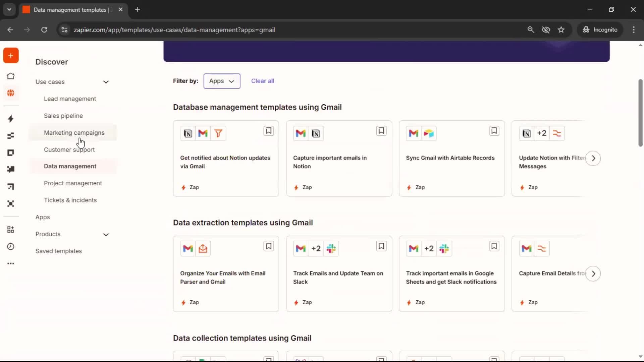Go back with browser back arrow

[x=10, y=30]
